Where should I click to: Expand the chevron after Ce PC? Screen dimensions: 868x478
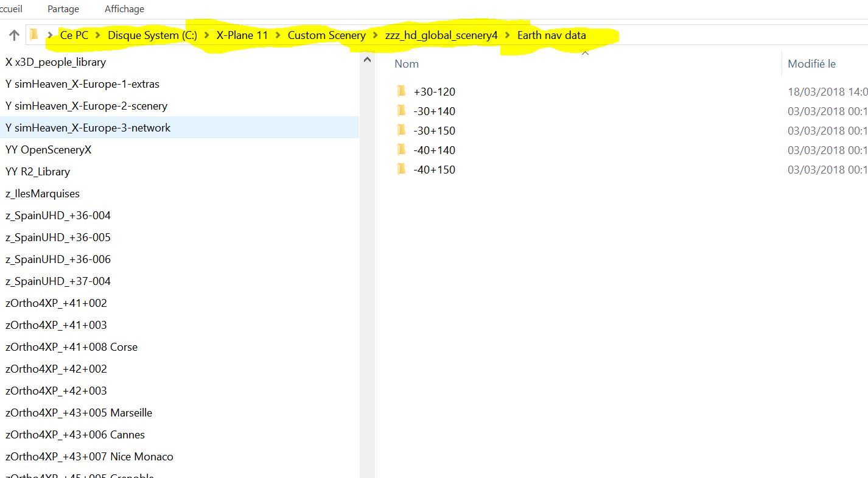tap(98, 35)
